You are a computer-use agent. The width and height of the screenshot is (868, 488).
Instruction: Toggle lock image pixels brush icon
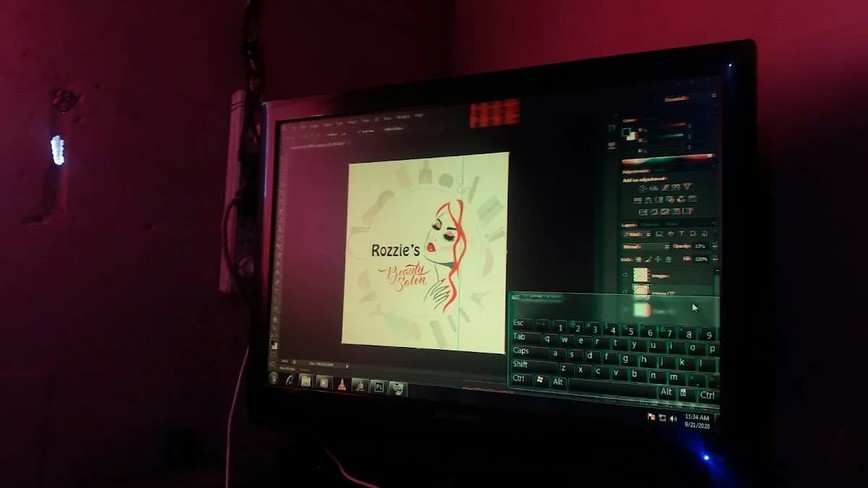(648, 259)
